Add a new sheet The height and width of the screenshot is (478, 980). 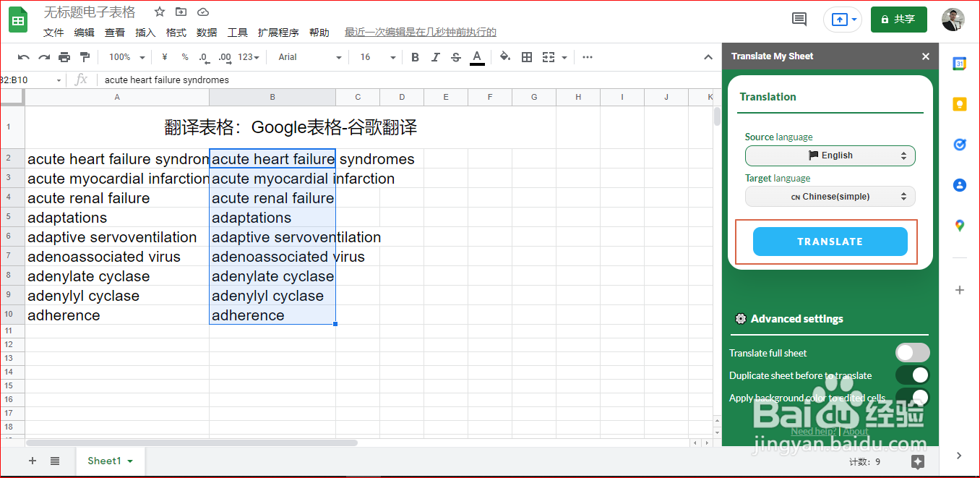coord(33,461)
